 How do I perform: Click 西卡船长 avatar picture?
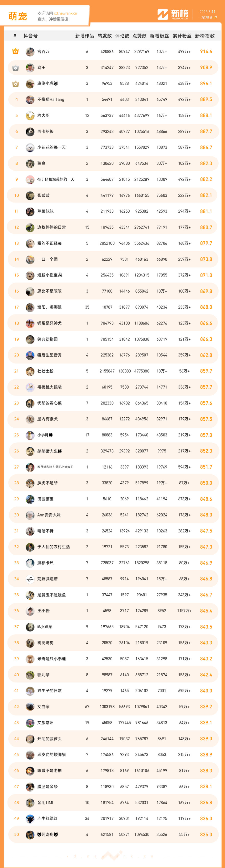point(30,131)
